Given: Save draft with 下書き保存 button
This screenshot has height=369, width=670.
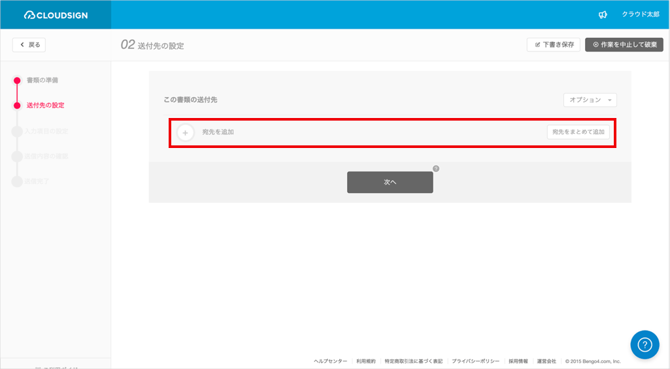Looking at the screenshot, I should 553,45.
